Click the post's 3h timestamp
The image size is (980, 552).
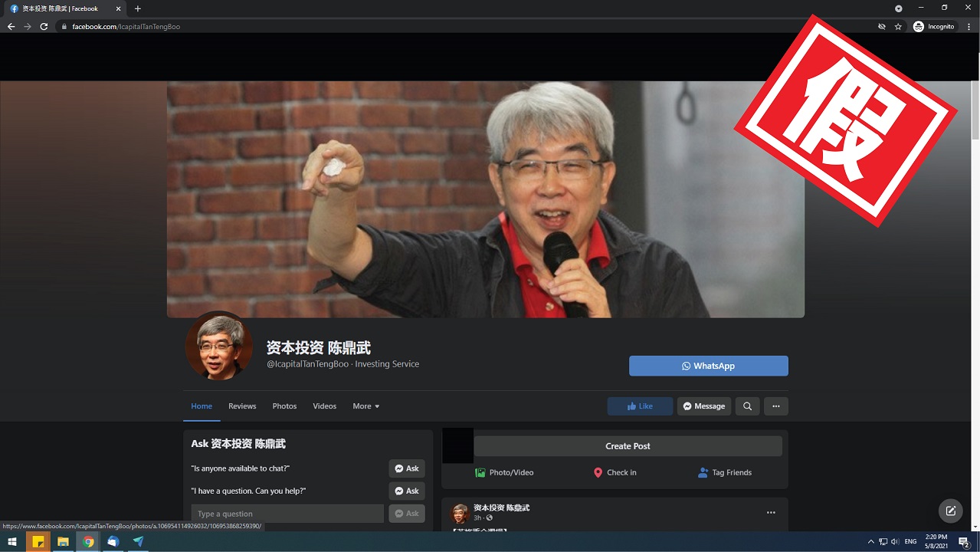(x=477, y=517)
